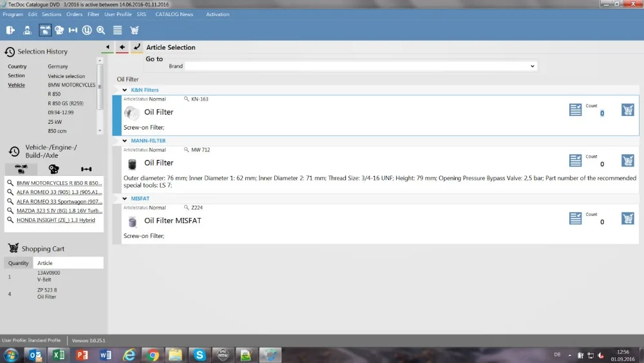644x363 pixels.
Task: Select the vehicle selection toolbar icon
Action: click(x=45, y=30)
